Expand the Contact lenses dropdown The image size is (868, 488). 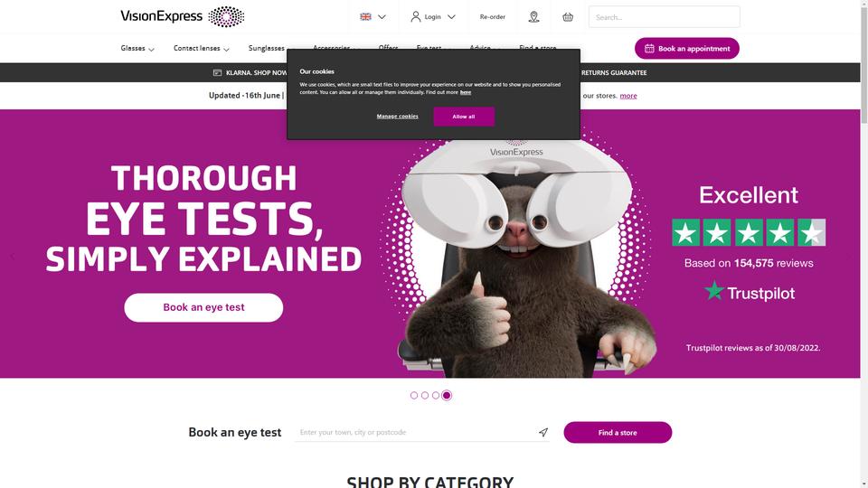(x=201, y=48)
